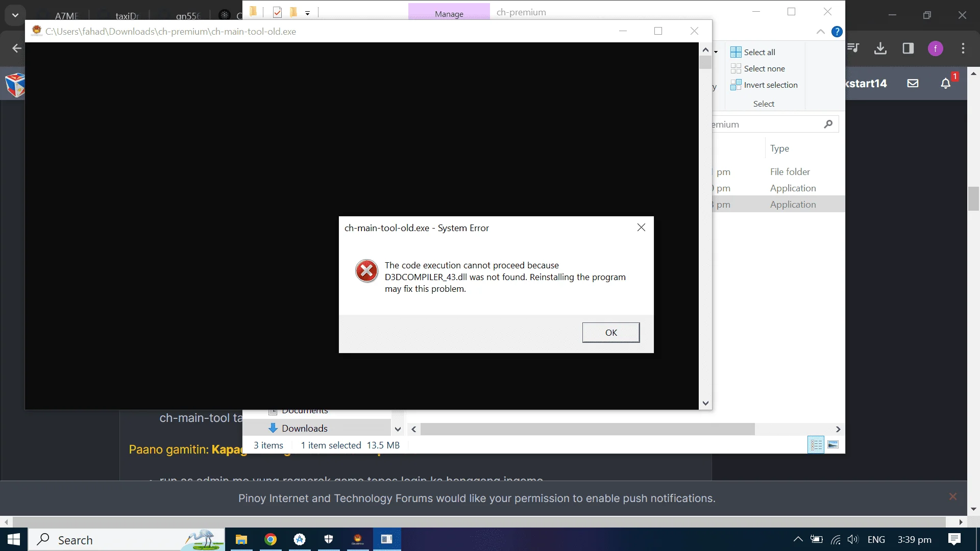Click the browser page scrollbar down arrow
The image size is (980, 551).
[973, 509]
